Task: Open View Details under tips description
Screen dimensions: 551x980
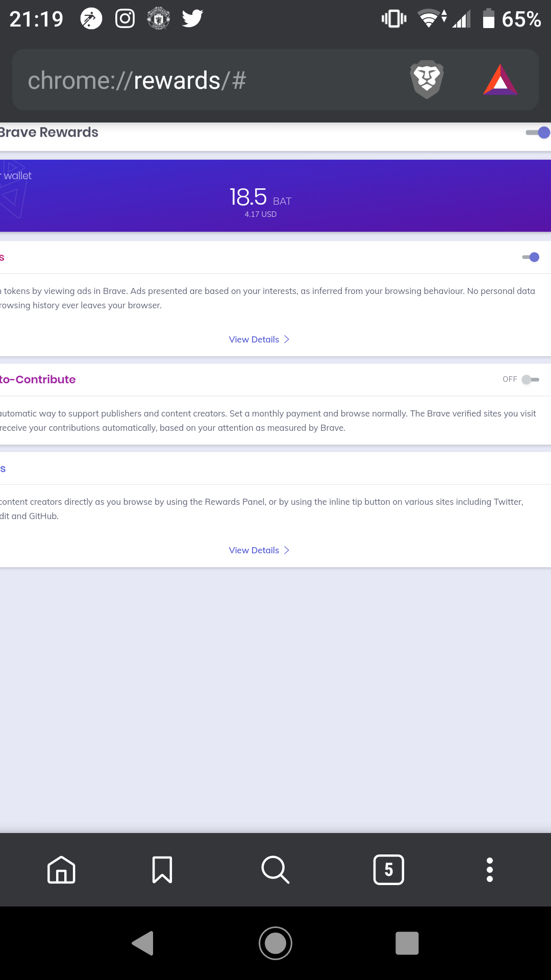Action: pos(259,550)
